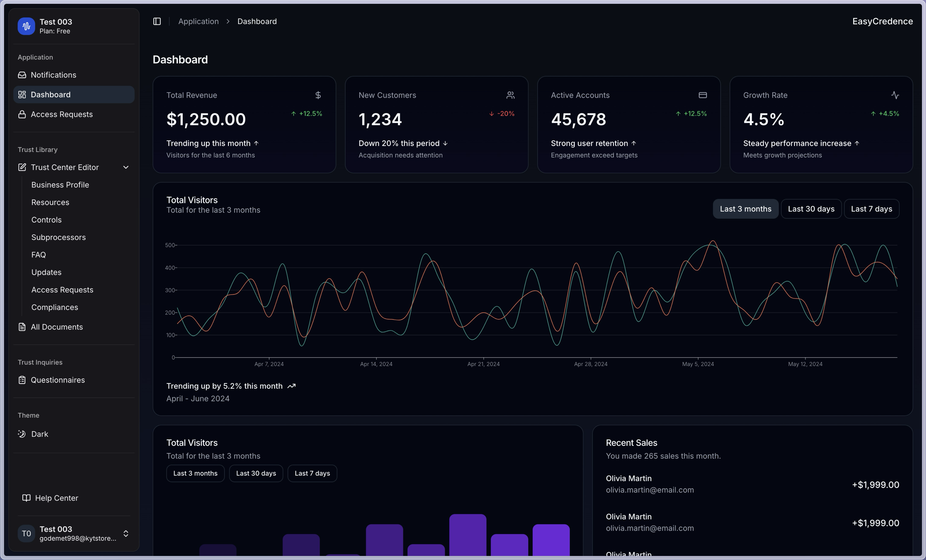Click the Growth Rate activity icon
The height and width of the screenshot is (560, 926).
tap(895, 95)
